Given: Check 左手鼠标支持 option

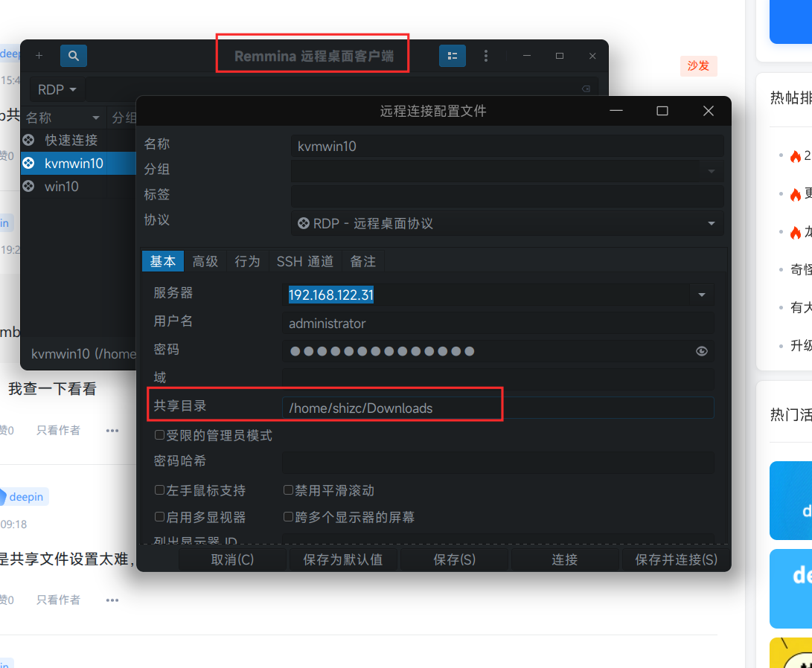Looking at the screenshot, I should coord(159,490).
